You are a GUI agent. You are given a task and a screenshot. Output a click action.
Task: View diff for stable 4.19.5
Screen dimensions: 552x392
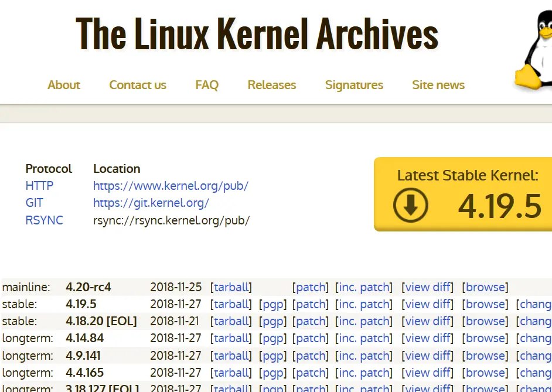[428, 304]
